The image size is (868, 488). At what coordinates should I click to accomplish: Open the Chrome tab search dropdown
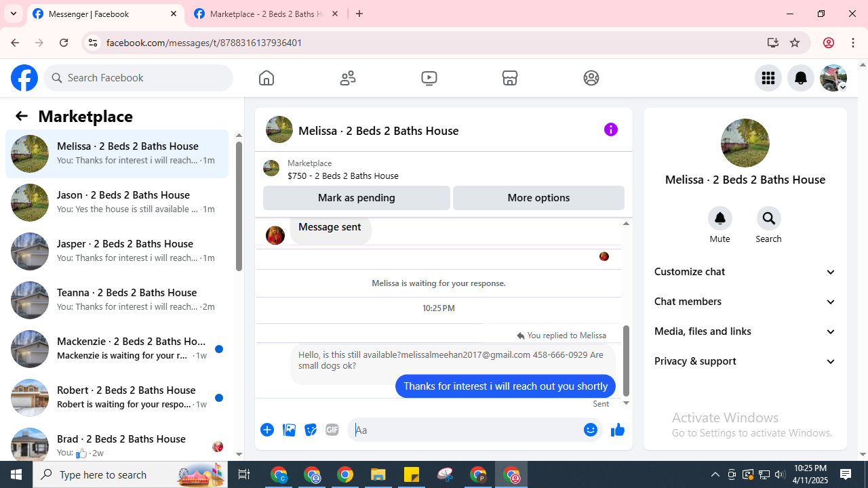tap(14, 14)
